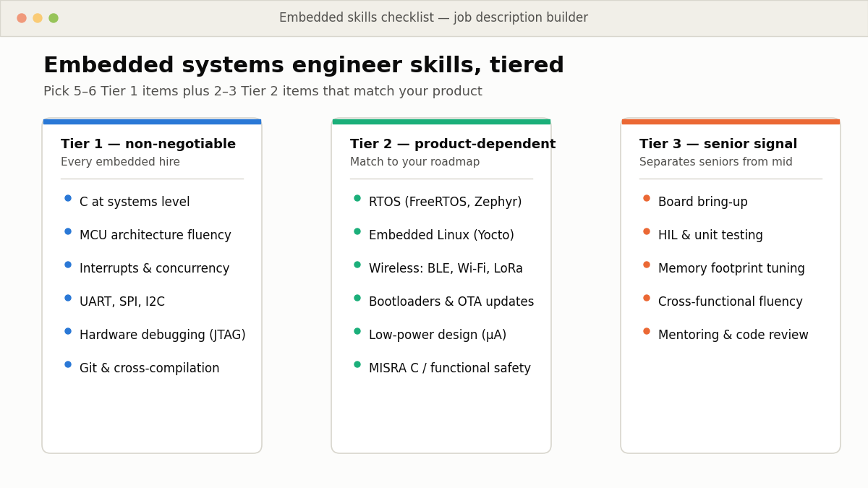Select 'Mentoring & code review' item

click(x=733, y=335)
